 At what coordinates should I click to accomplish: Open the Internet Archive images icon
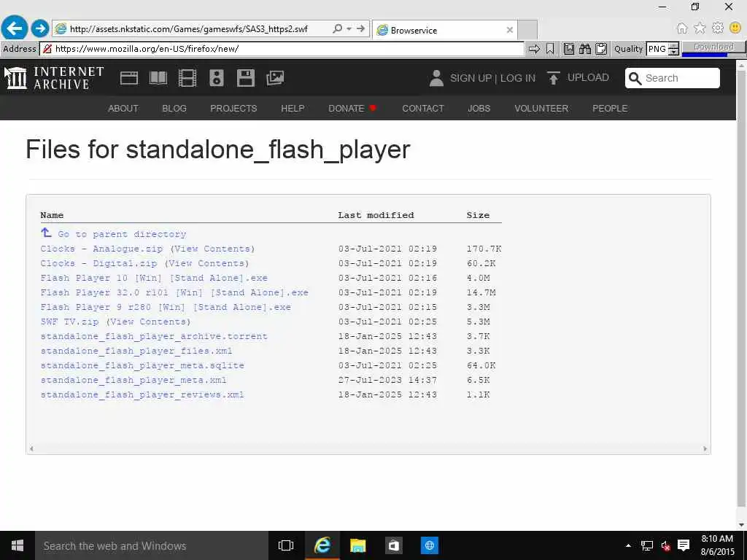[x=275, y=78]
